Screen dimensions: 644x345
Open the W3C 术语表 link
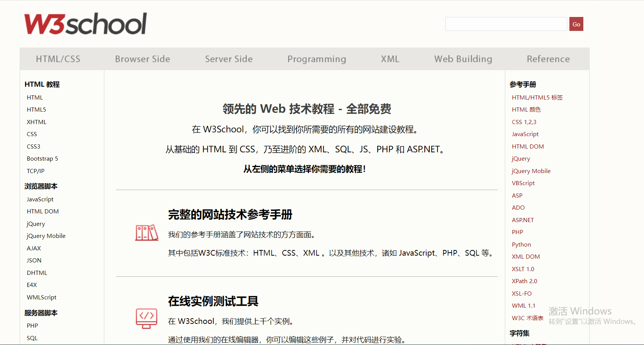(x=527, y=318)
